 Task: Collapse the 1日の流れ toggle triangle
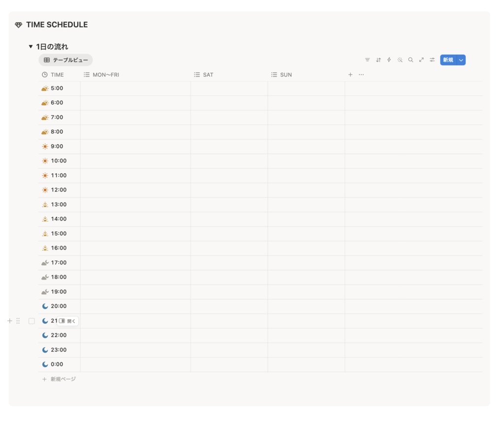(x=31, y=47)
